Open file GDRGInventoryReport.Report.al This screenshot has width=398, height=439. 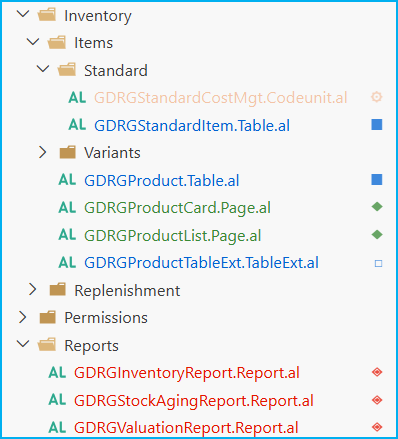187,373
